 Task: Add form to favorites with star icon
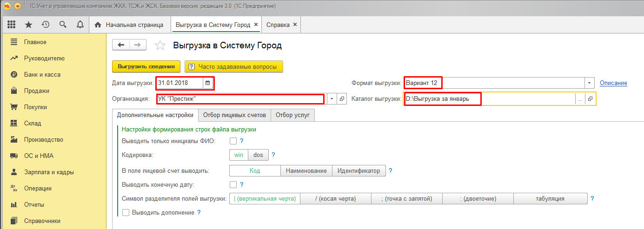click(x=160, y=45)
